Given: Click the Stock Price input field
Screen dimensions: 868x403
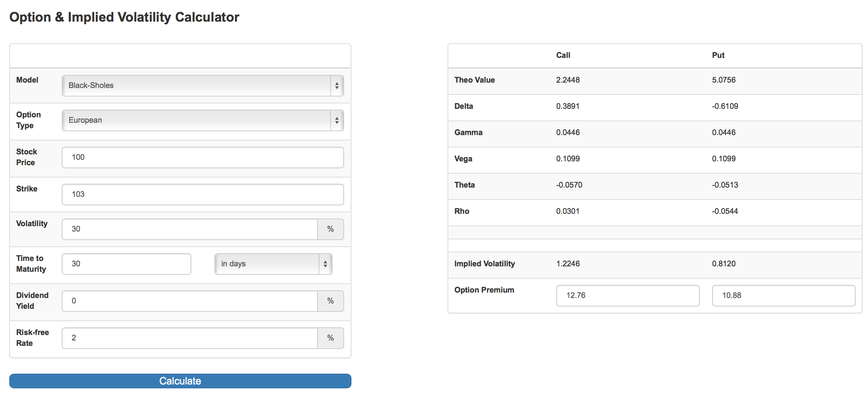Looking at the screenshot, I should [x=203, y=157].
